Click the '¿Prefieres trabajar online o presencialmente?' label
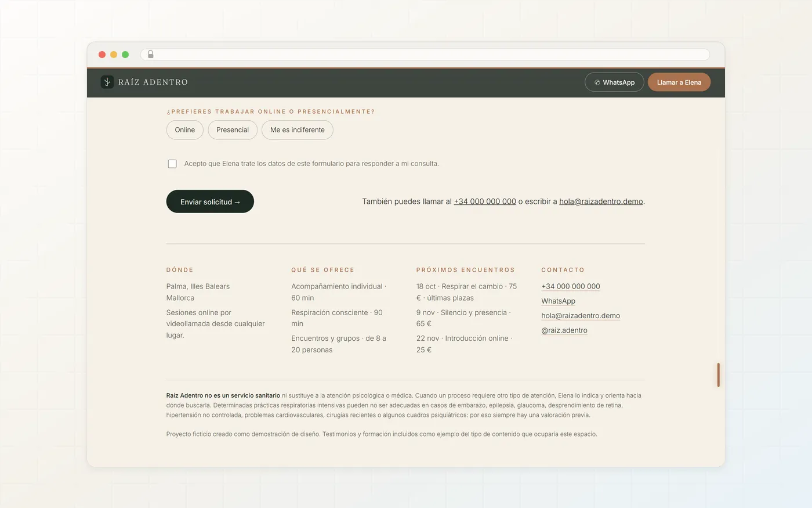Viewport: 812px width, 508px height. click(270, 111)
